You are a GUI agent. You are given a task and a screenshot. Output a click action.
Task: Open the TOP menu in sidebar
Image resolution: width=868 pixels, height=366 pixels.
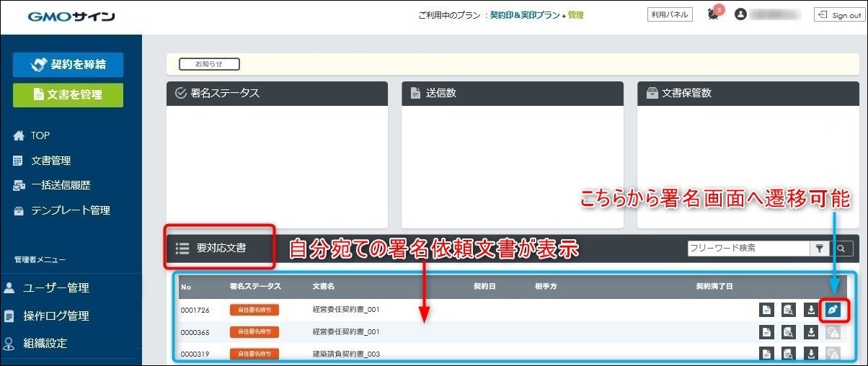pos(40,135)
